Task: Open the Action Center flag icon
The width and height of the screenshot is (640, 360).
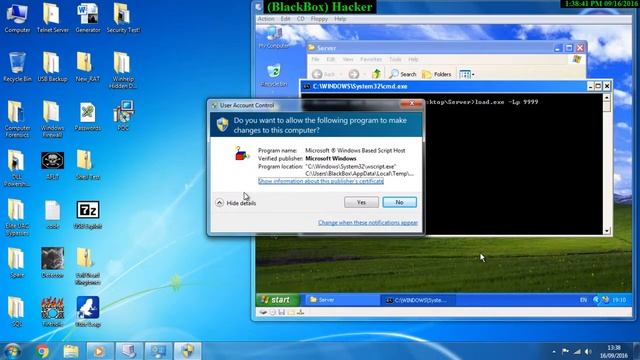Action: coord(565,351)
